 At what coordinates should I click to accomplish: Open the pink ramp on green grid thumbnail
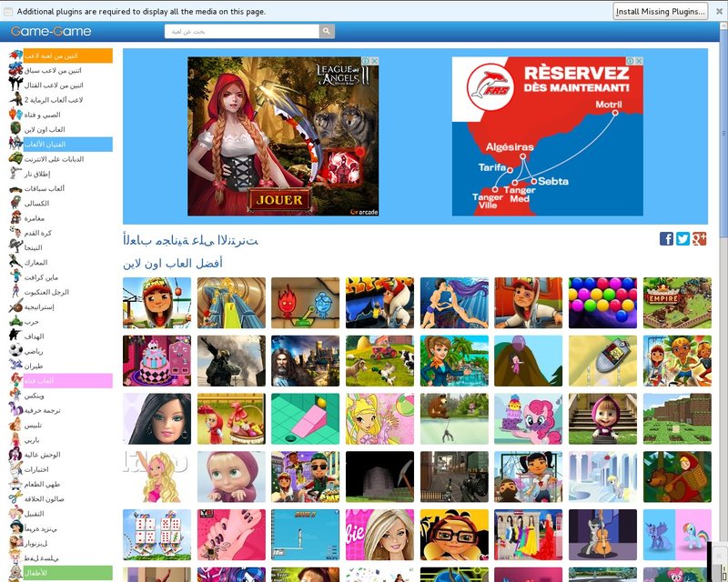point(306,418)
